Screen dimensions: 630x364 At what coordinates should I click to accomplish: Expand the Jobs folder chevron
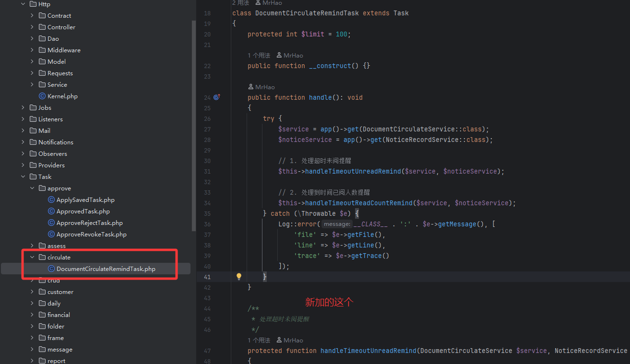(23, 108)
